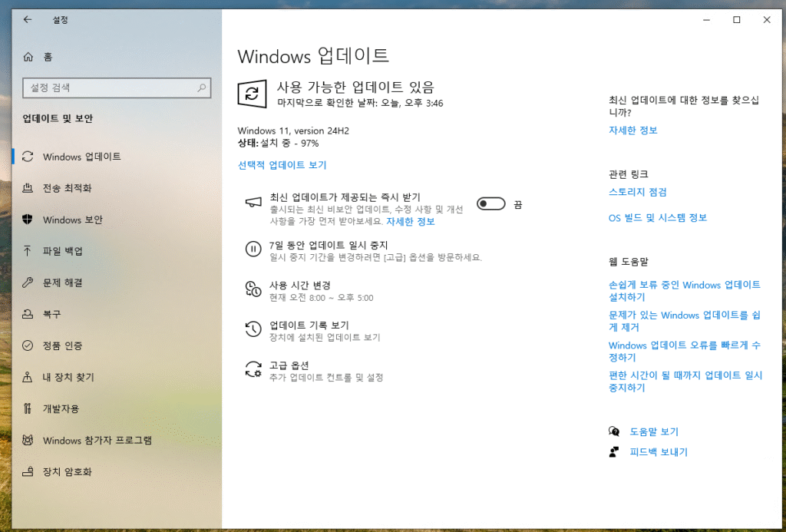Click the clock icon for 사용 시간 변경
Viewport: 786px width, 532px height.
coord(253,289)
